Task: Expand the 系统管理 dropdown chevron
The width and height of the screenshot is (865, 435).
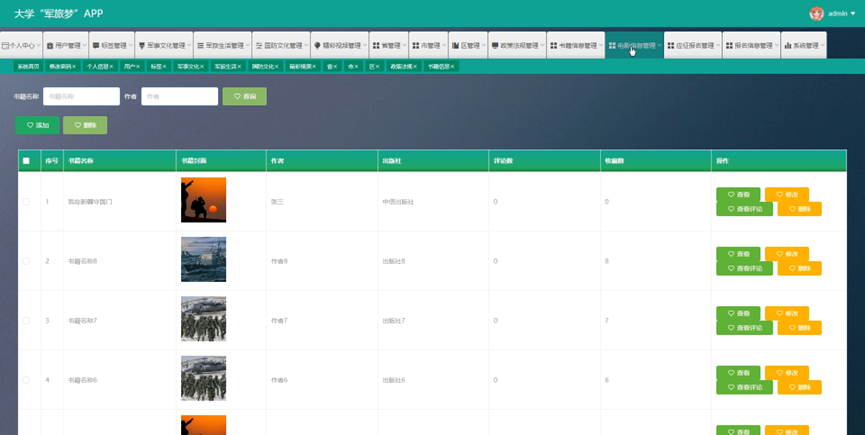Action: (x=822, y=46)
